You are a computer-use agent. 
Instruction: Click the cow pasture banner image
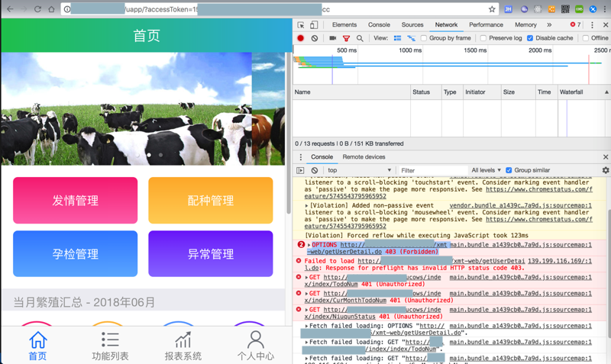click(126, 108)
